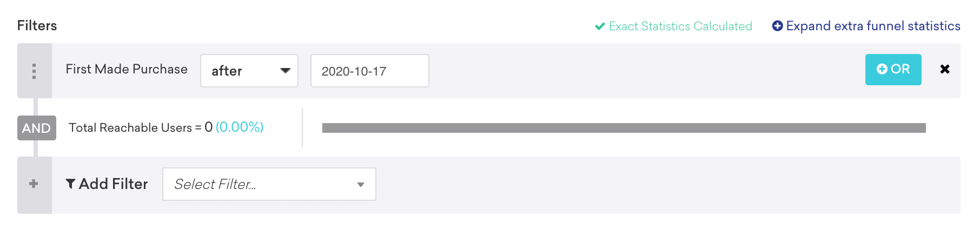Open the "after" comparison dropdown
Image resolution: width=980 pixels, height=230 pixels.
pyautogui.click(x=249, y=71)
